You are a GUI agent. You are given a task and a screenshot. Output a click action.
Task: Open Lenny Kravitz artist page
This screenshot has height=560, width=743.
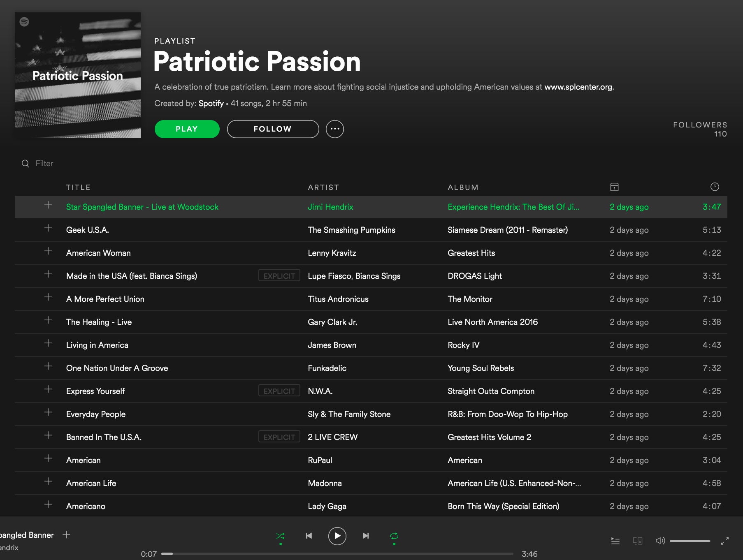332,253
